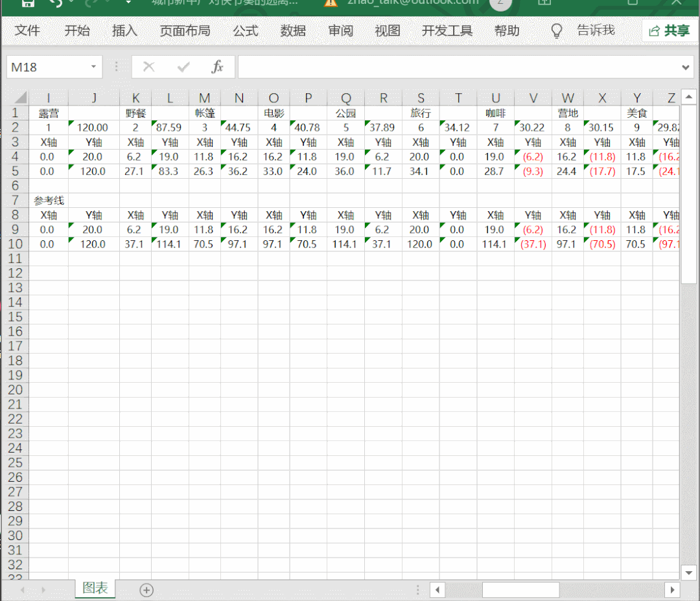Select the cell containing 帐篷

tap(204, 113)
